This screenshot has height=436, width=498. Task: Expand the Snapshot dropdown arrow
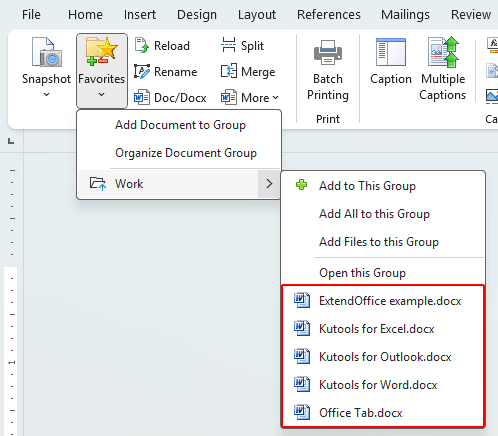[x=47, y=95]
